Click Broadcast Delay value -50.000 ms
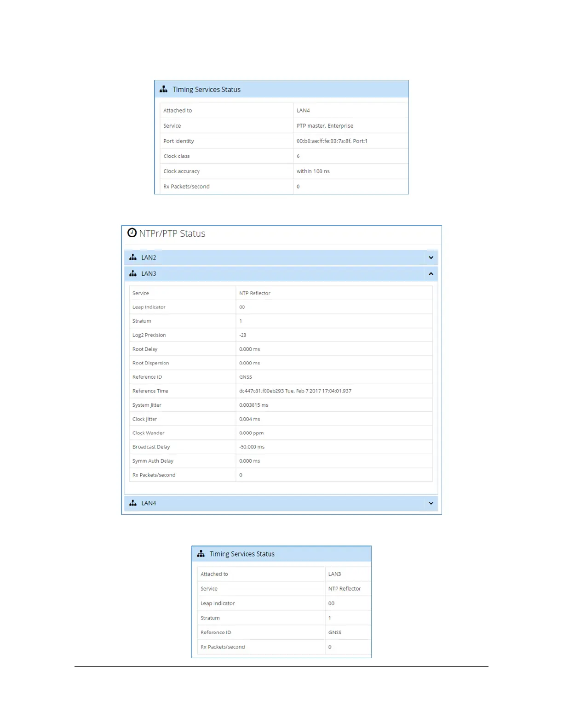 (252, 447)
